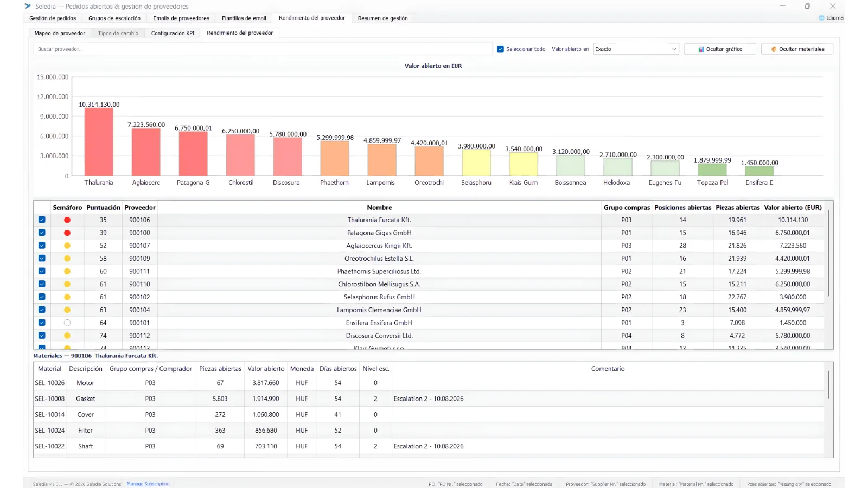Sort by the Nombre column header

pos(379,207)
